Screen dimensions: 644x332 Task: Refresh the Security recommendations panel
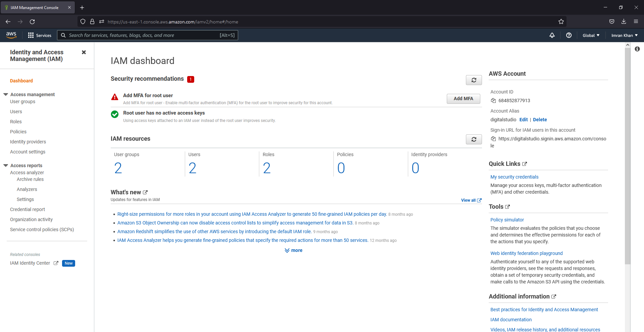474,80
